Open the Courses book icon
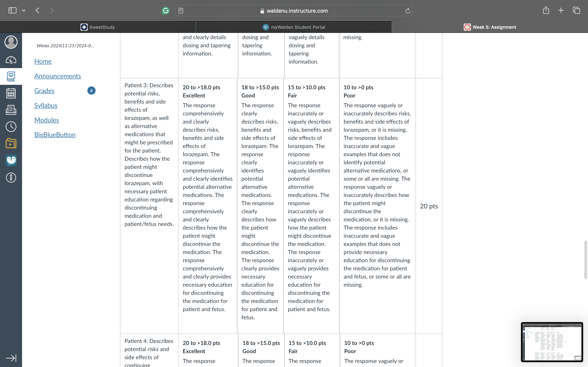The width and height of the screenshot is (588, 367). point(11,76)
